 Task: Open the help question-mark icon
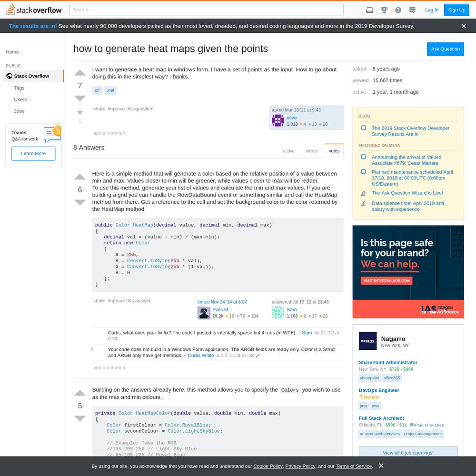[x=398, y=10]
